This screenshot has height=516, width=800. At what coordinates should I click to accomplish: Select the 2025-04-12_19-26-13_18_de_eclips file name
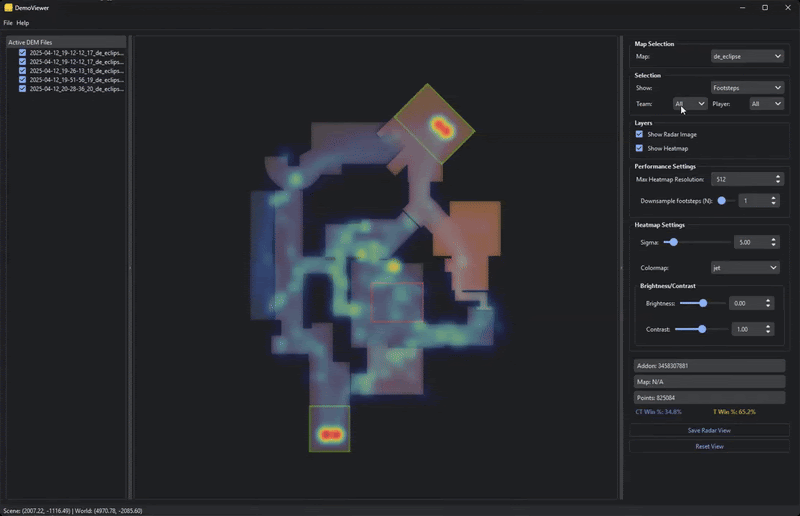click(77, 71)
